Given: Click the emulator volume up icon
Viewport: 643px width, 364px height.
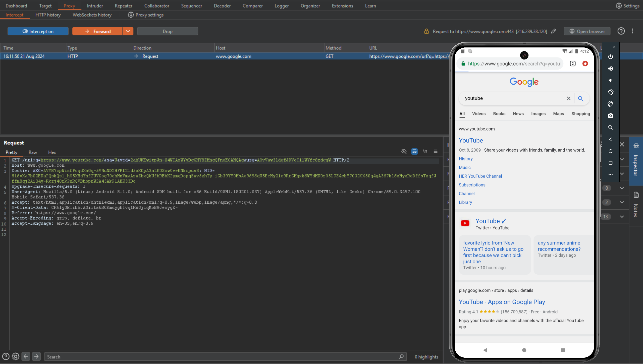Looking at the screenshot, I should point(610,69).
